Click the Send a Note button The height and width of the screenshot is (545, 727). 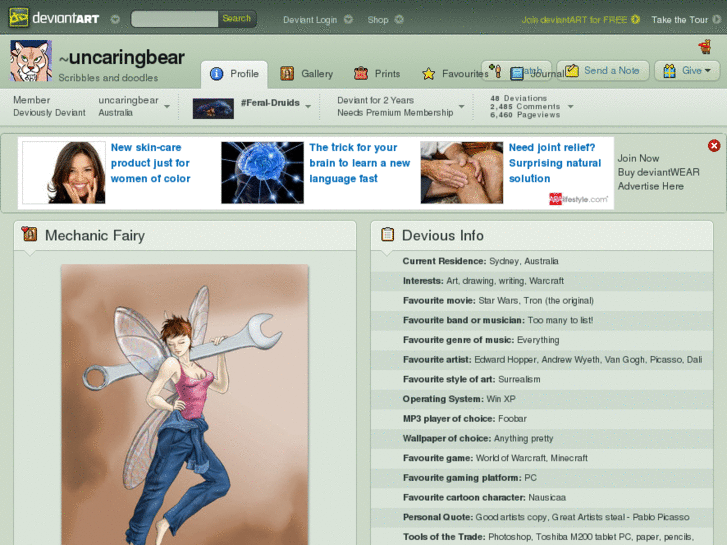click(602, 71)
